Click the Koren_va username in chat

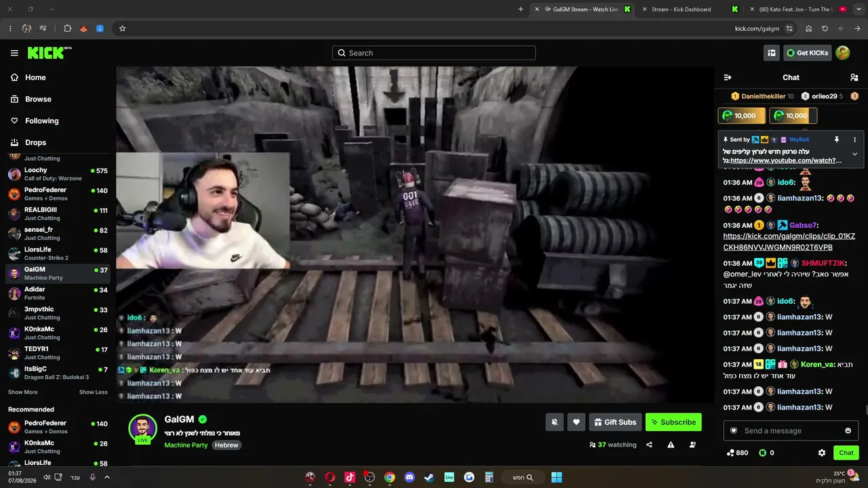pos(818,365)
